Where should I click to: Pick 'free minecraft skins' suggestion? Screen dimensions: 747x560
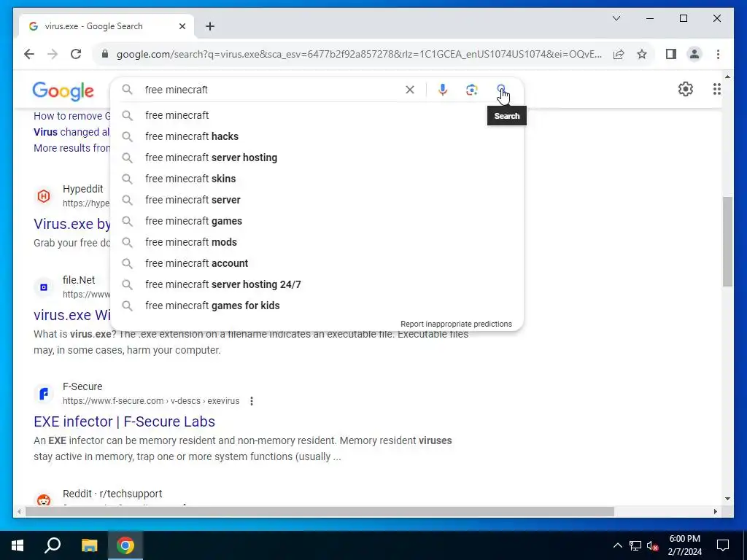click(317, 179)
